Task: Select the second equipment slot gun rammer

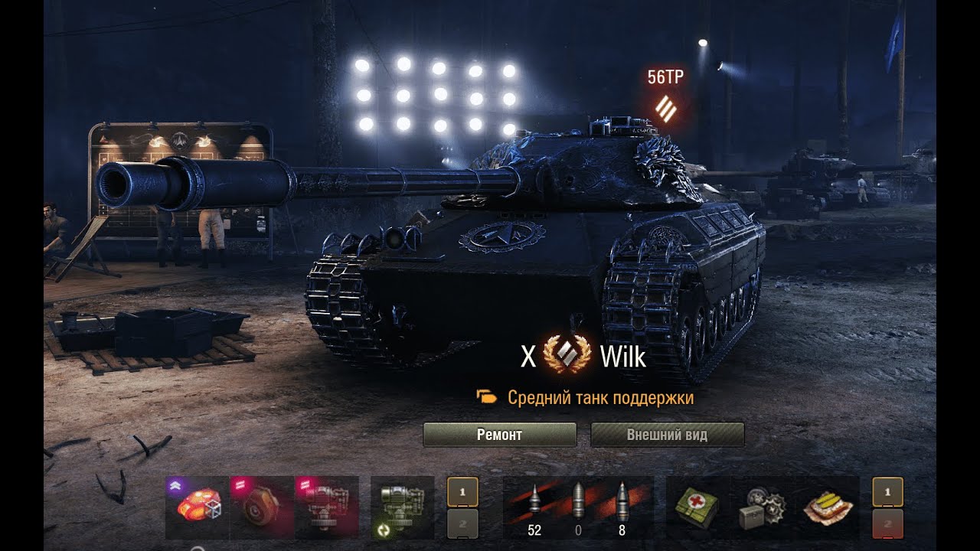Action: tap(262, 507)
